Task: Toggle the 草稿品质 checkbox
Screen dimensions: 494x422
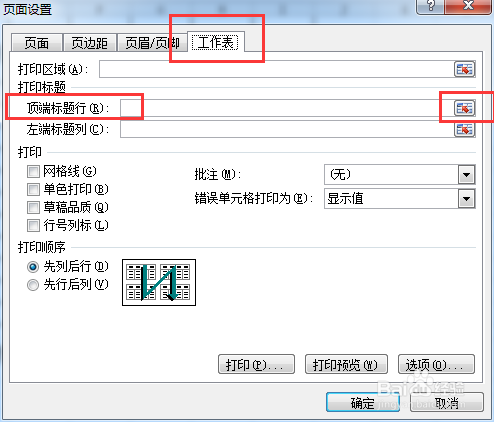Action: tap(33, 208)
